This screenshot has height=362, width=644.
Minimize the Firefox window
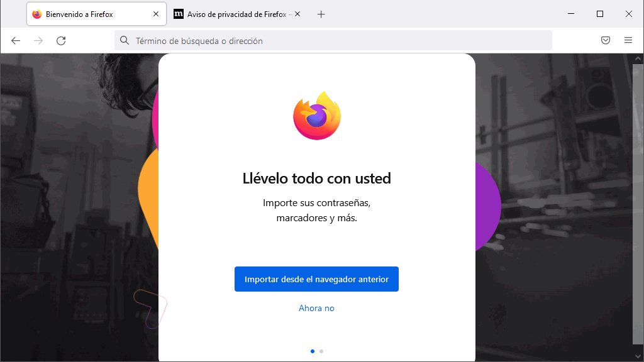click(x=571, y=14)
